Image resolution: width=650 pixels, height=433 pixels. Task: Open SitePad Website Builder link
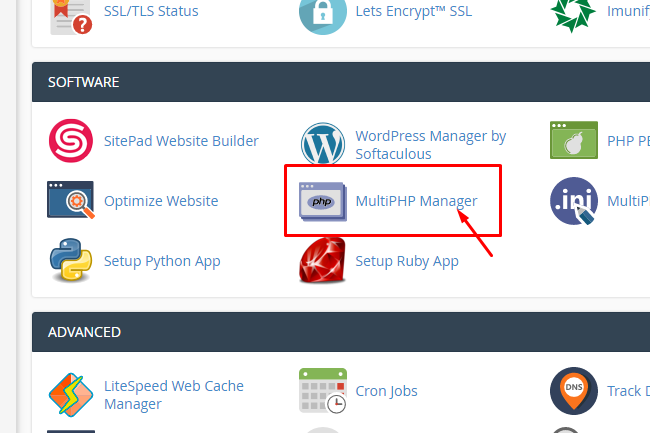pyautogui.click(x=181, y=141)
